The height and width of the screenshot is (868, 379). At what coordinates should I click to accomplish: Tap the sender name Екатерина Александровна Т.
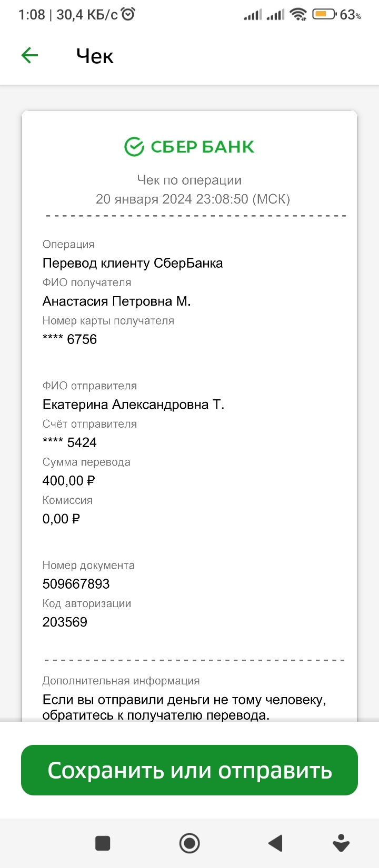[134, 405]
